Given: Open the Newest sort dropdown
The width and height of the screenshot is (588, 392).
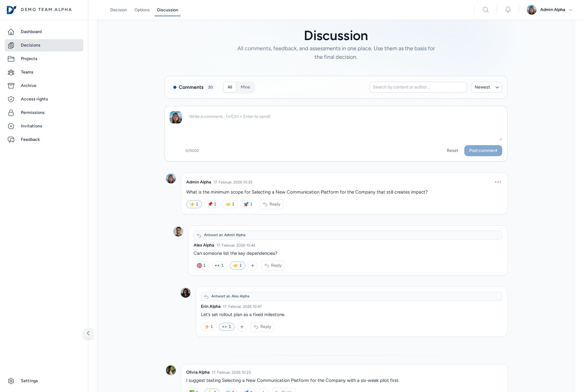Looking at the screenshot, I should [486, 87].
